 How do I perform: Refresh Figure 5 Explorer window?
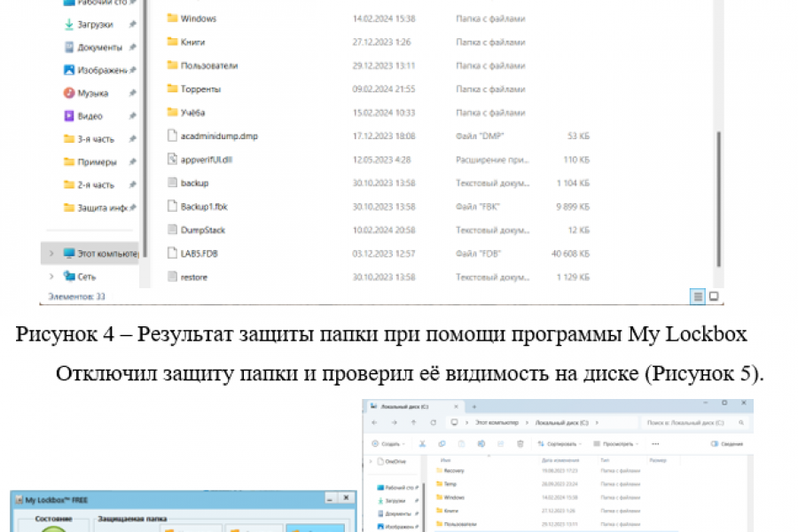coord(433,423)
